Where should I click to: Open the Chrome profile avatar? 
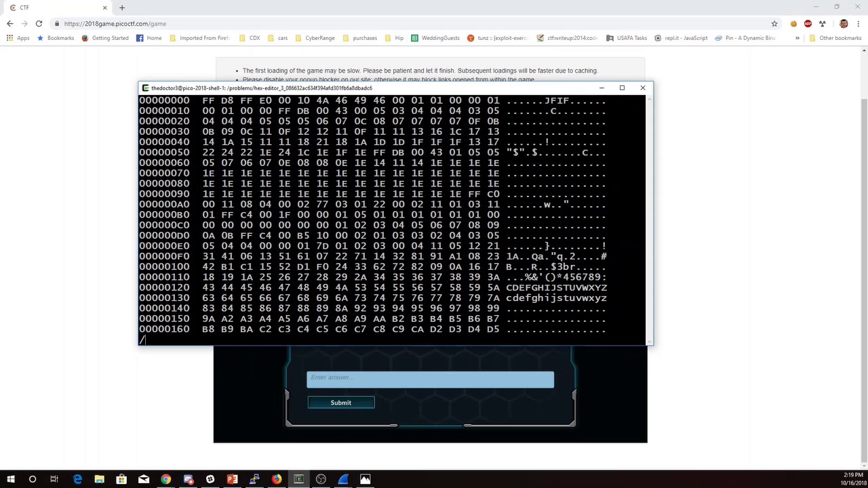point(844,24)
